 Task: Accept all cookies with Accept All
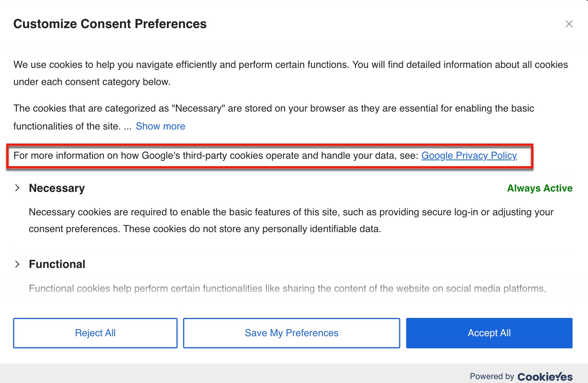click(489, 333)
